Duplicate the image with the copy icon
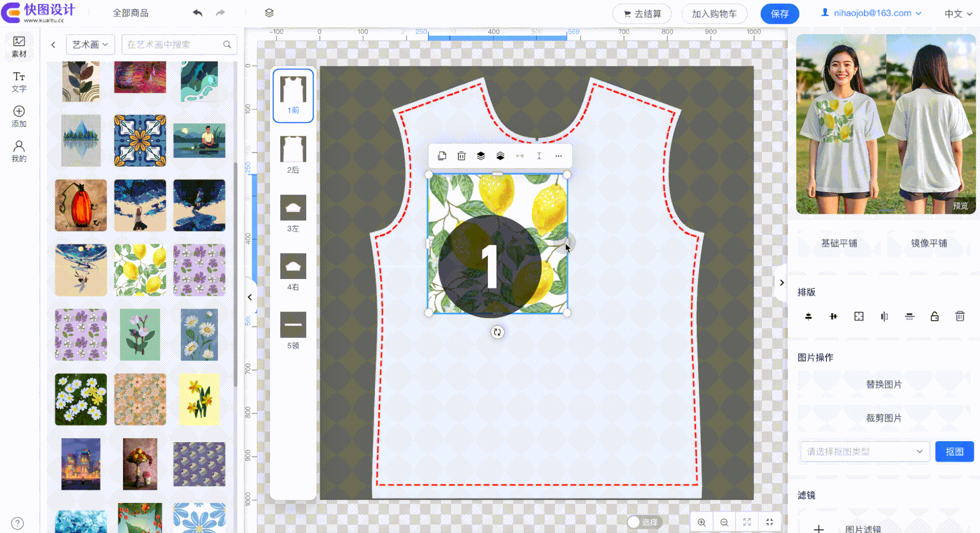980x533 pixels. pos(442,156)
